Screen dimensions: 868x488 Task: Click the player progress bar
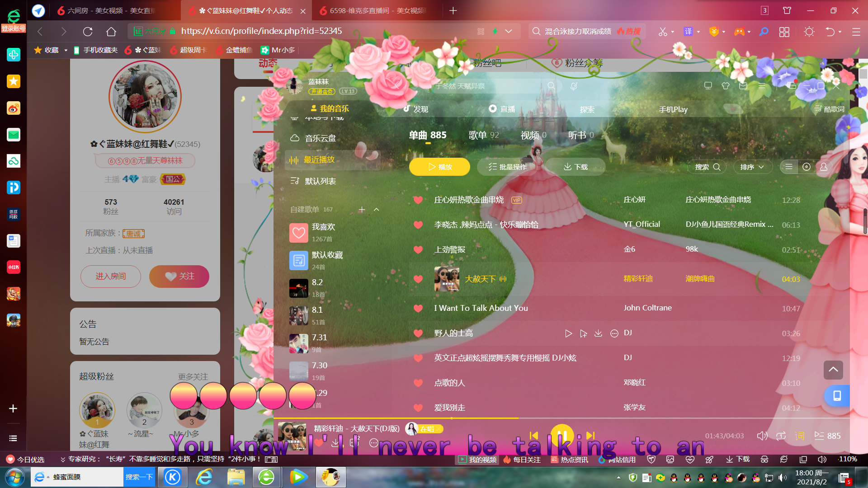[x=561, y=418]
